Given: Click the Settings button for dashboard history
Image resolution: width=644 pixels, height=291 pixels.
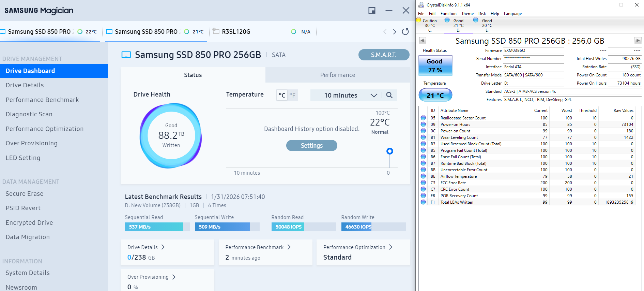Looking at the screenshot, I should tap(311, 146).
